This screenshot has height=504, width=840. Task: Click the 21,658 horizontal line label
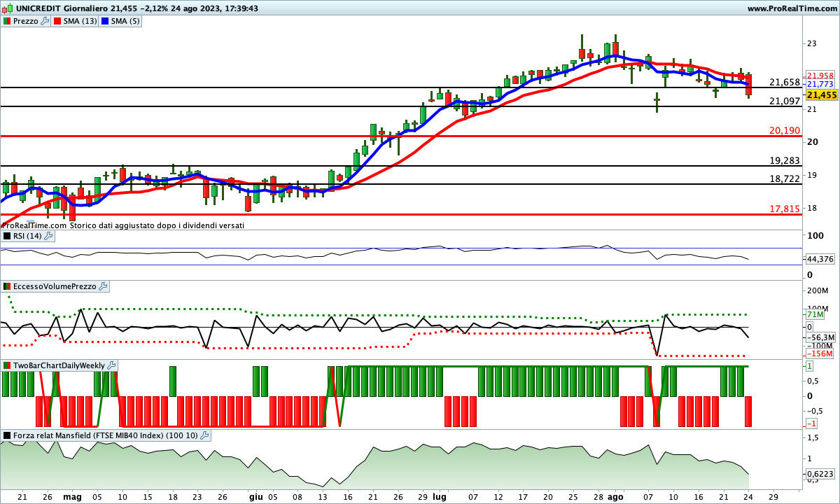tap(785, 82)
